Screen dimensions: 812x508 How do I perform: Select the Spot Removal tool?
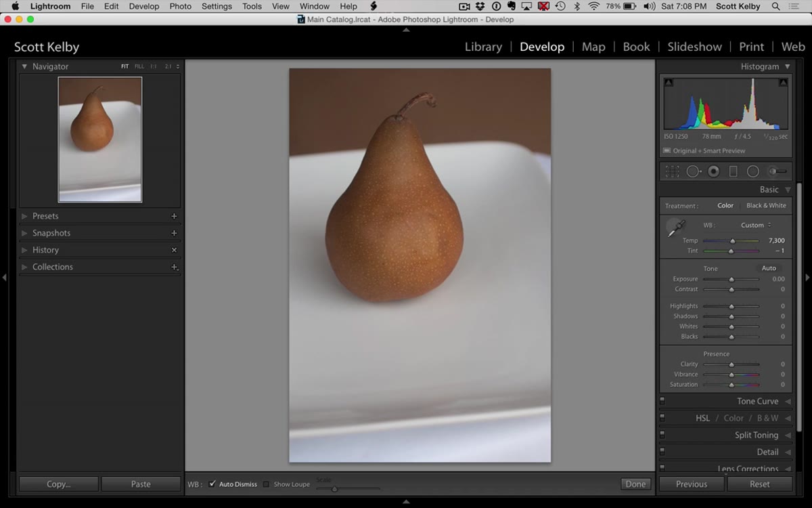click(x=694, y=171)
